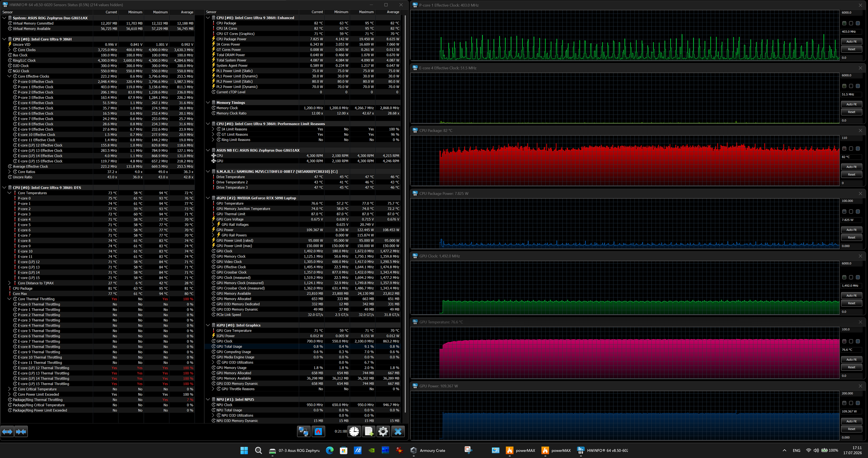The width and height of the screenshot is (868, 458).
Task: Open the 07-3 Asus ROG Zephyru taskbar window
Action: 295,450
